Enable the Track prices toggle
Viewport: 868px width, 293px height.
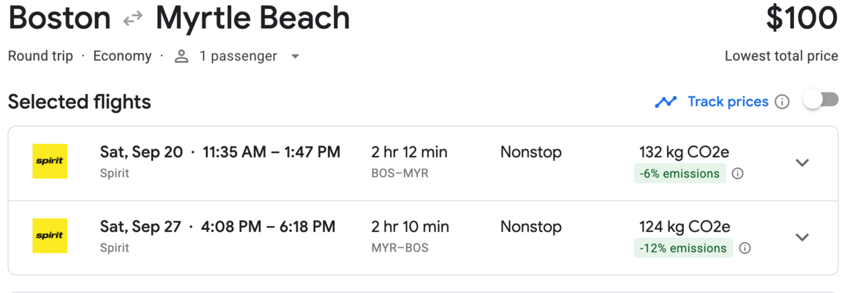(x=821, y=101)
